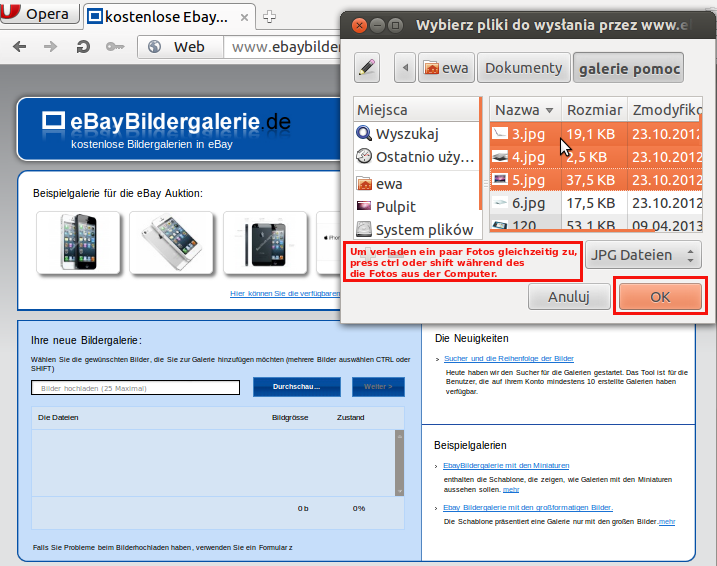This screenshot has height=566, width=717.
Task: Follow the 'Hier können Sie die verfügbaren' link
Action: (x=285, y=294)
